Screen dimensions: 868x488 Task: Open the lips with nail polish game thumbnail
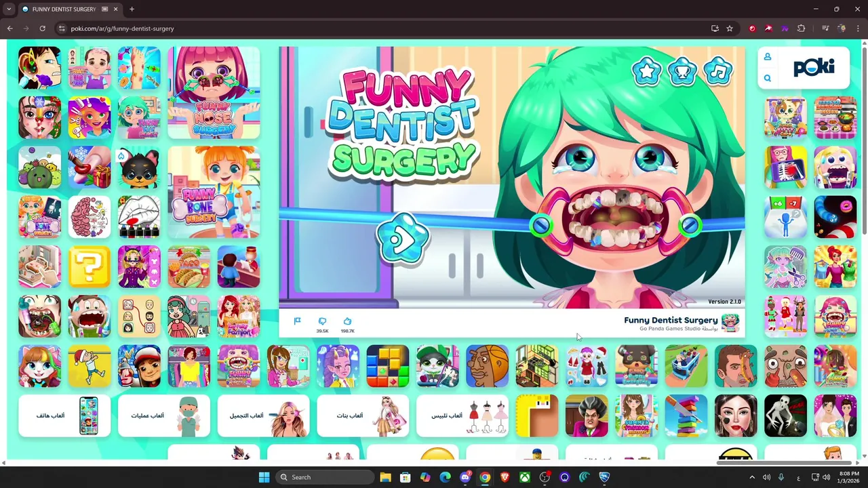click(139, 217)
